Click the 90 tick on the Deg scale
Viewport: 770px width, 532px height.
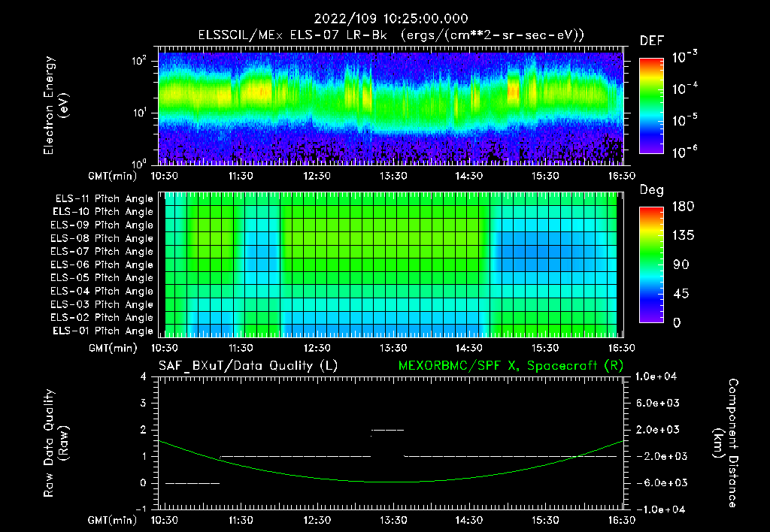[x=683, y=265]
